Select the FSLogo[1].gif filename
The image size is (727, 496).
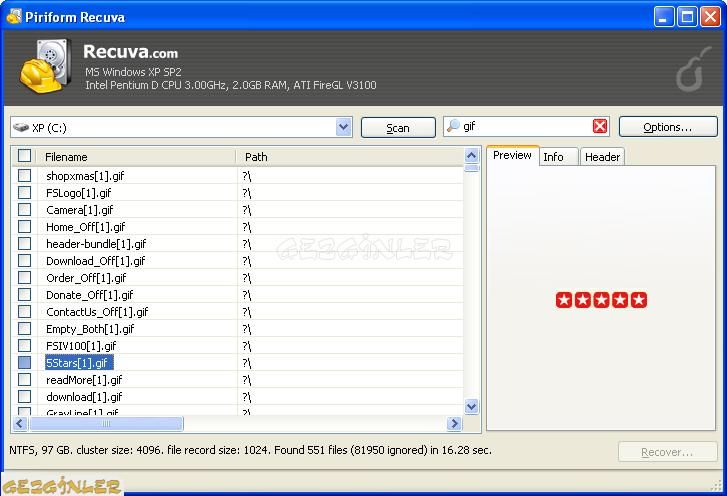point(79,193)
